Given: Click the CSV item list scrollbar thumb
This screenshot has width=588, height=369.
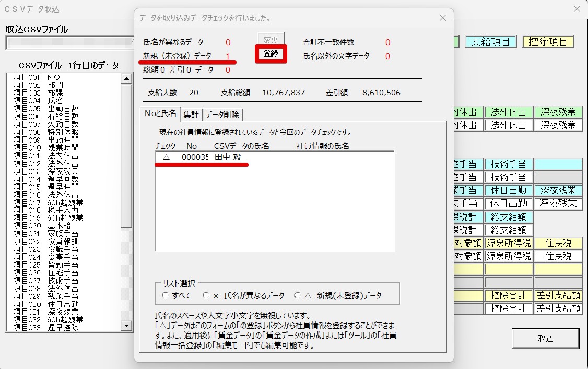Looking at the screenshot, I should click(126, 156).
